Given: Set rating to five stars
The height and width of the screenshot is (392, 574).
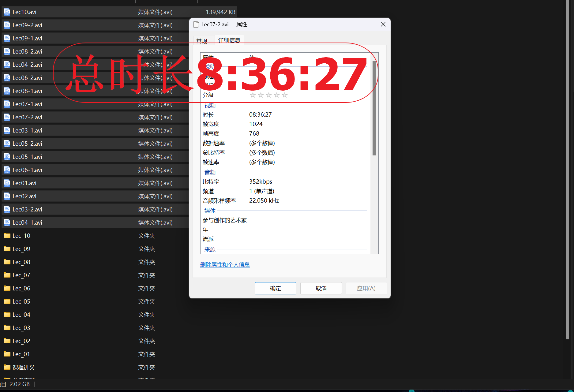Looking at the screenshot, I should [285, 95].
